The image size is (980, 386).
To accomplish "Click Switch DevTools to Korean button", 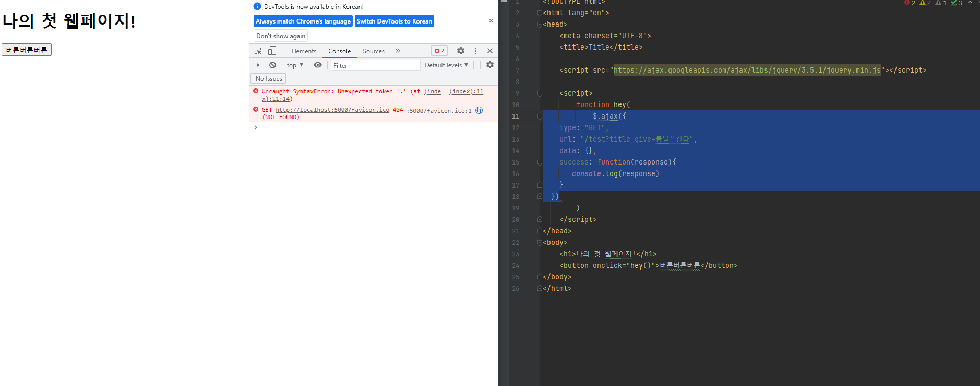I will 395,21.
